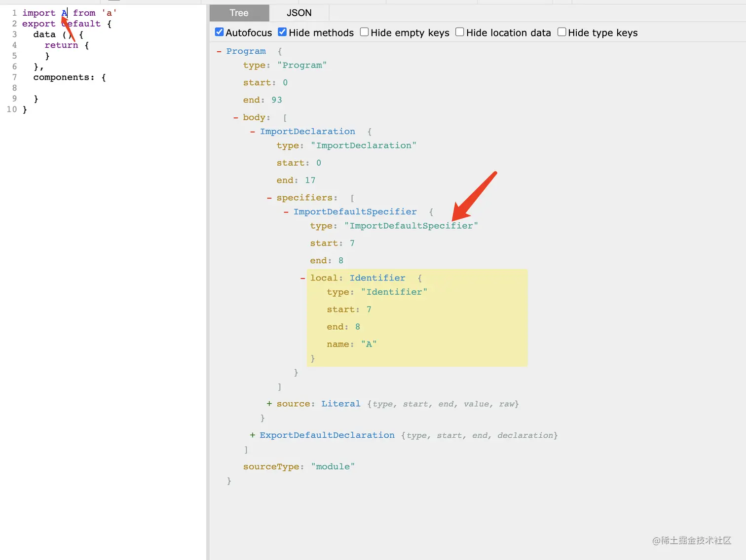Click the source key label

[294, 404]
